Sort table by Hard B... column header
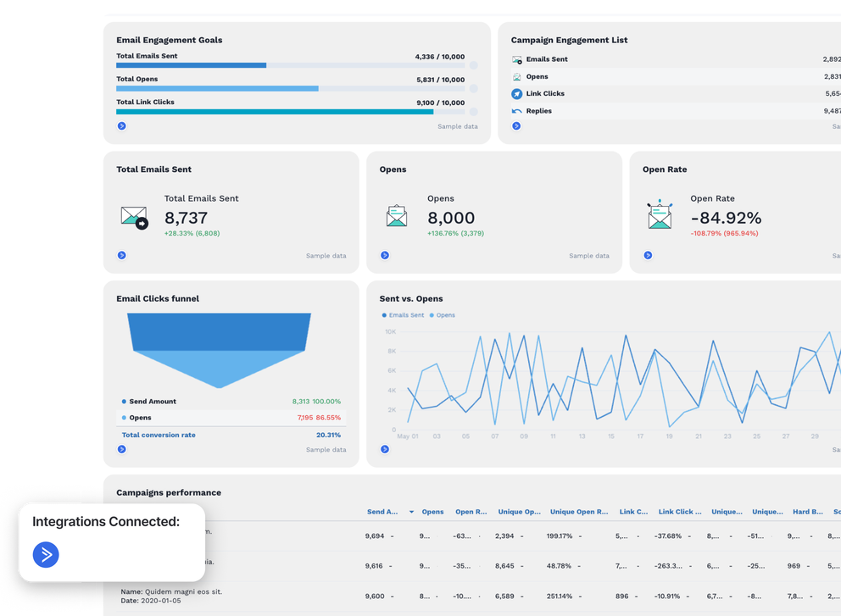Image resolution: width=841 pixels, height=616 pixels. click(x=808, y=512)
